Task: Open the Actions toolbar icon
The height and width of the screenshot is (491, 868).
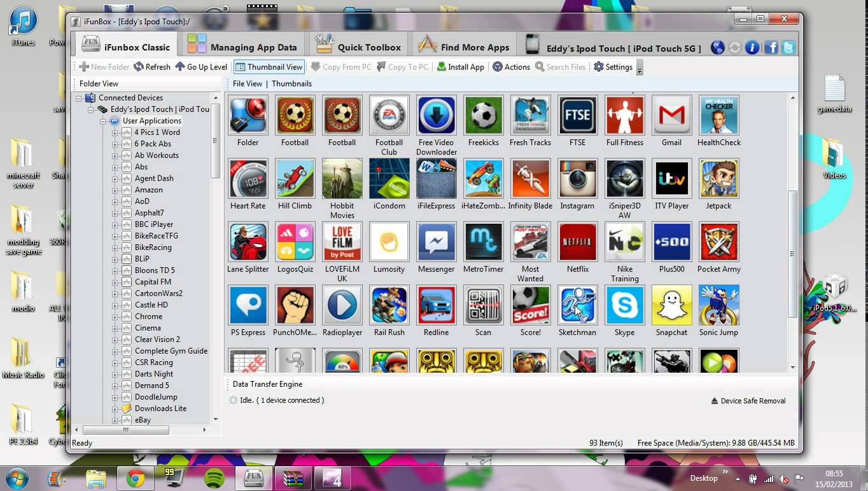Action: [x=511, y=67]
